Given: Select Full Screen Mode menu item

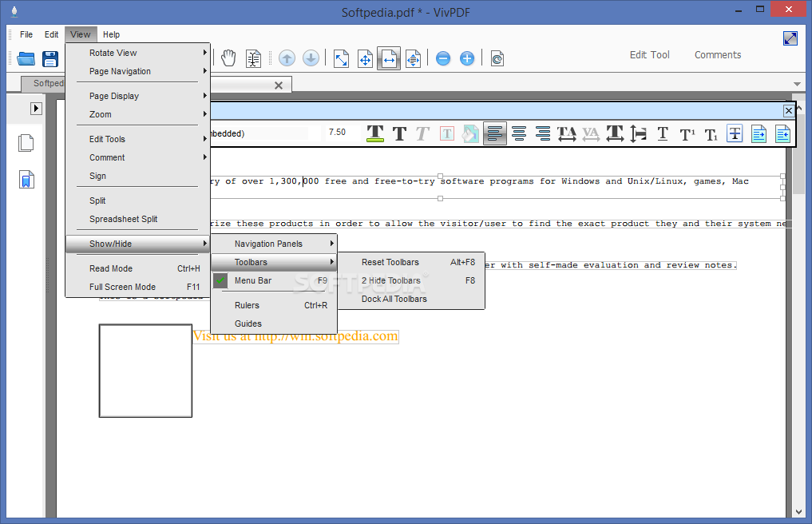Looking at the screenshot, I should tap(138, 287).
